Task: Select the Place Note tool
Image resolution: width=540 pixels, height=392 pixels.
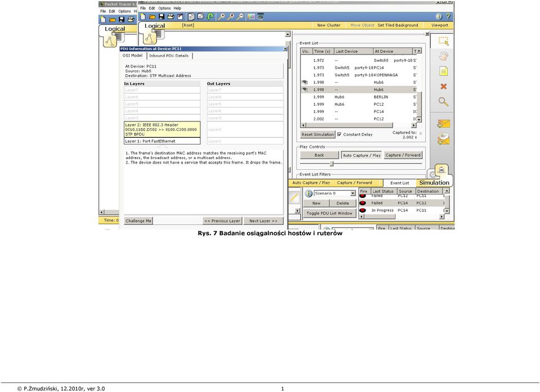Action: tap(444, 71)
